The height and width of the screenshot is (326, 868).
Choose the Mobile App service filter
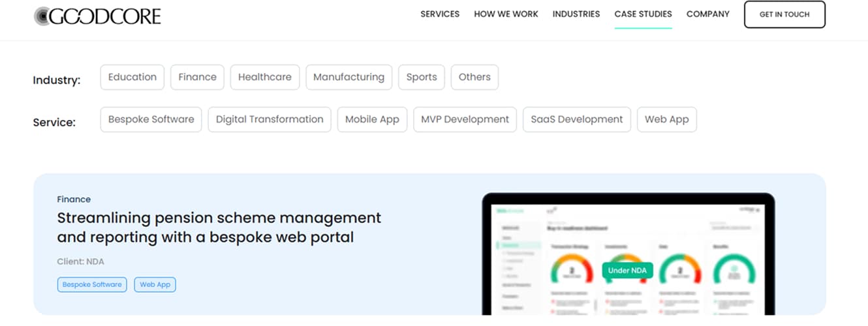coord(372,119)
